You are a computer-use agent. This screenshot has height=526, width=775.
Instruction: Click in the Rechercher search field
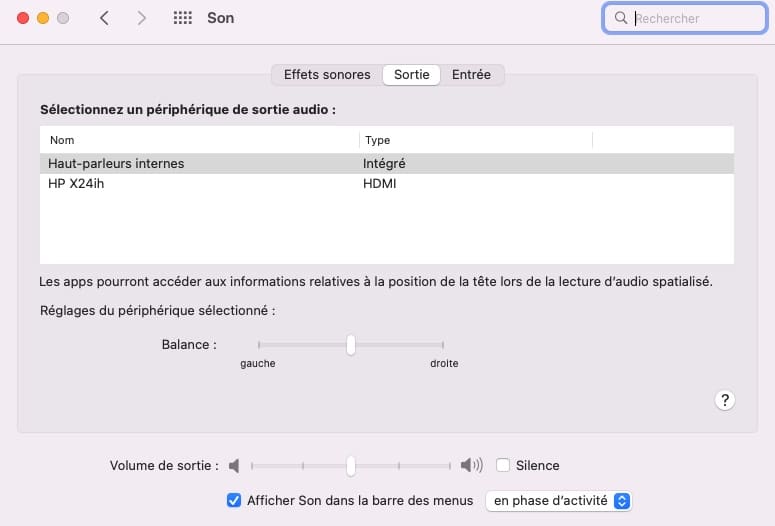coord(690,18)
